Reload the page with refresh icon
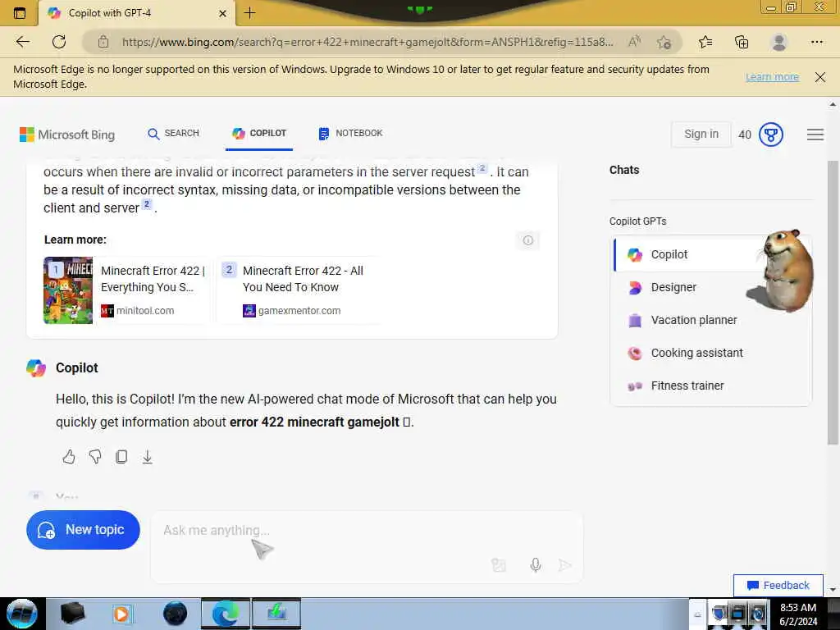The image size is (840, 630). point(59,42)
